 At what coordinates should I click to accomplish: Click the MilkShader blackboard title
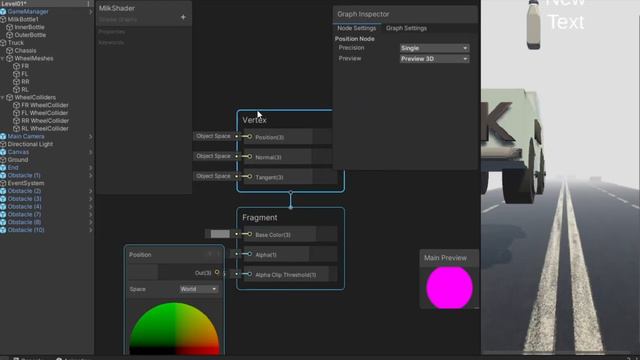click(117, 8)
